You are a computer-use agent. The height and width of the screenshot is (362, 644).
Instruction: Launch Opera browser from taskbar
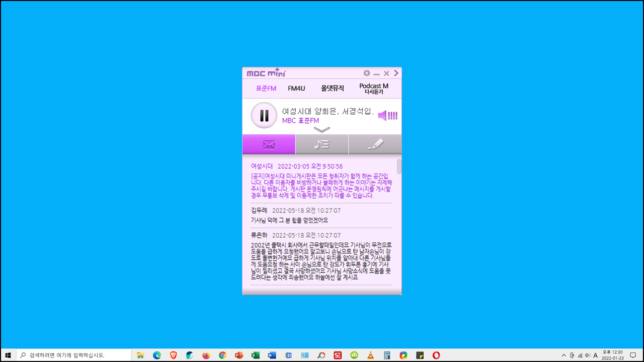coord(436,355)
